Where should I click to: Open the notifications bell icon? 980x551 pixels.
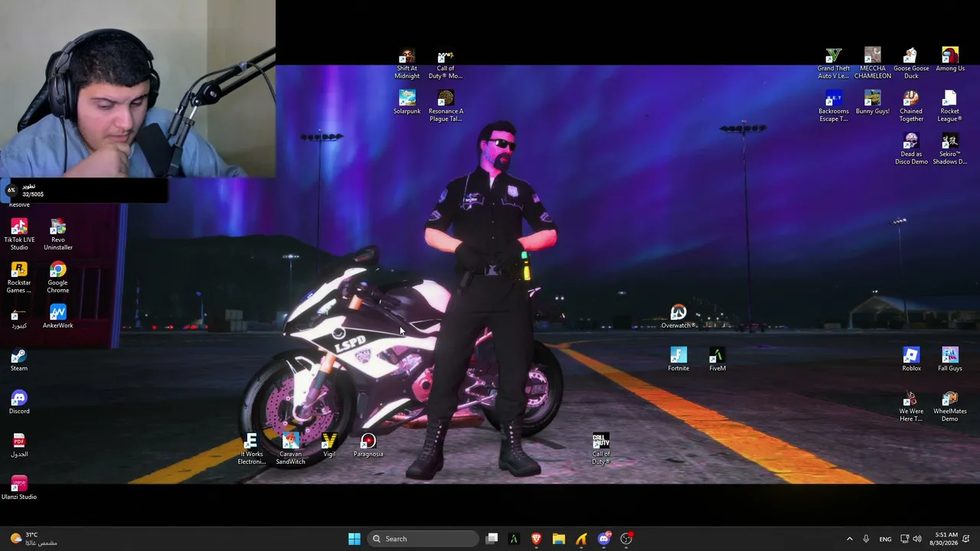coord(966,539)
